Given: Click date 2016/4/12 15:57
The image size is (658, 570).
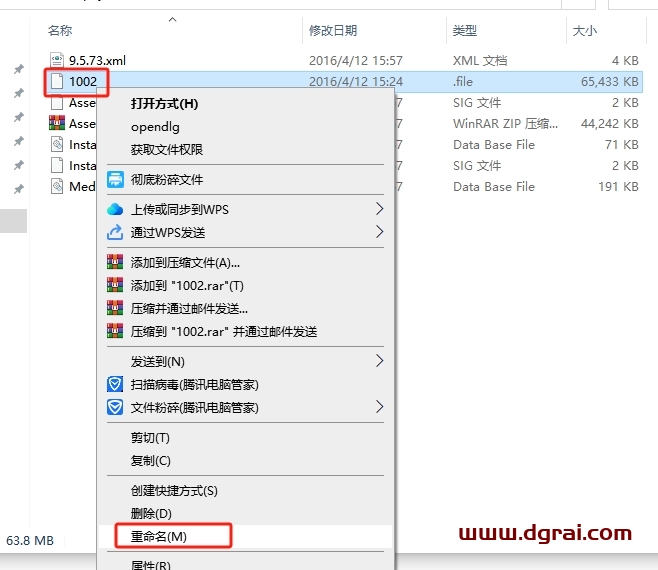Looking at the screenshot, I should 356,60.
